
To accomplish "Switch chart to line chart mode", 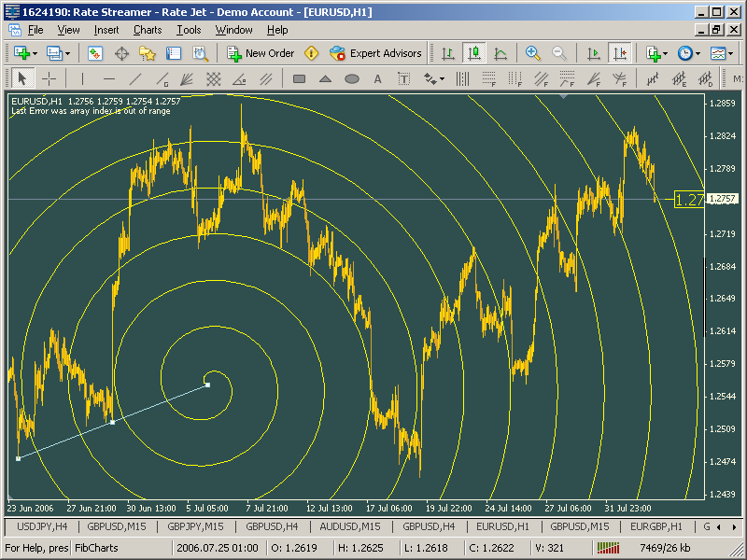I will point(500,53).
